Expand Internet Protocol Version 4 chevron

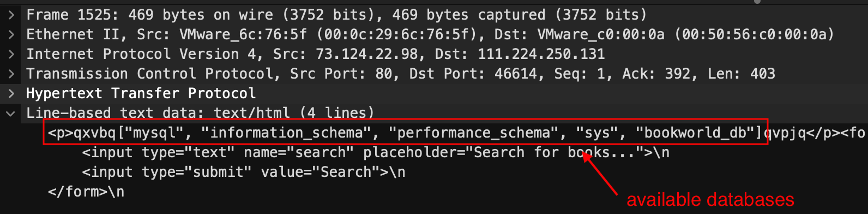click(11, 54)
